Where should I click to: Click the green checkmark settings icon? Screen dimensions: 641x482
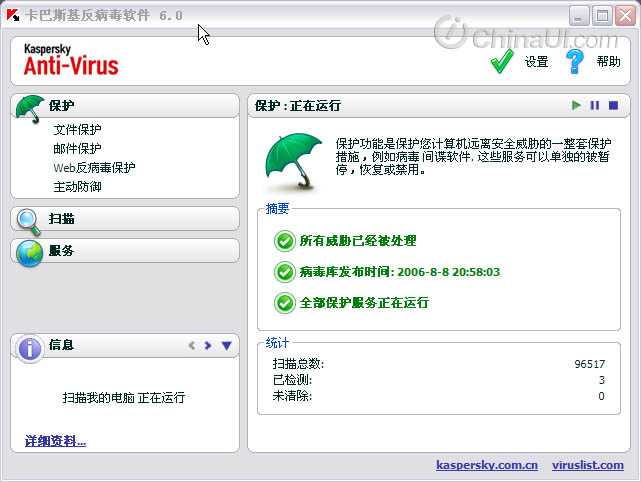pyautogui.click(x=502, y=61)
